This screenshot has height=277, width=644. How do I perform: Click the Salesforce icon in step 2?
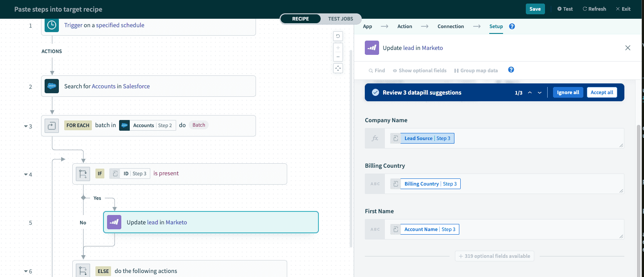52,86
